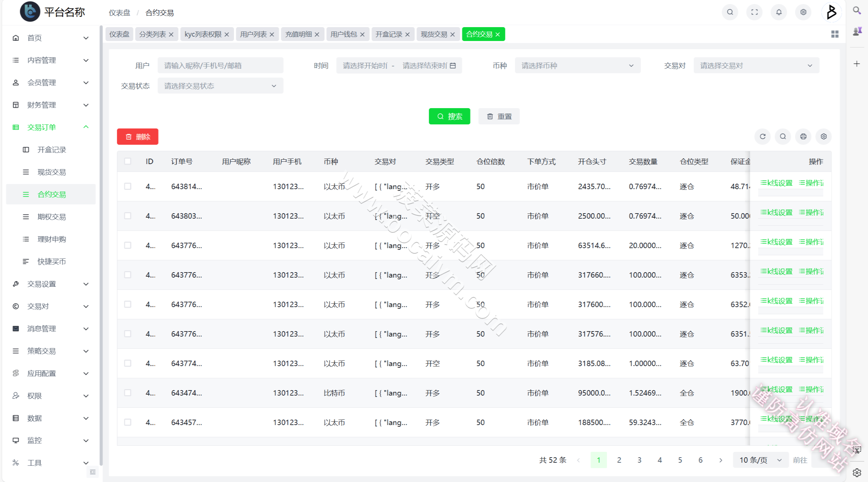Open table column settings gear
The width and height of the screenshot is (868, 482).
pos(824,137)
